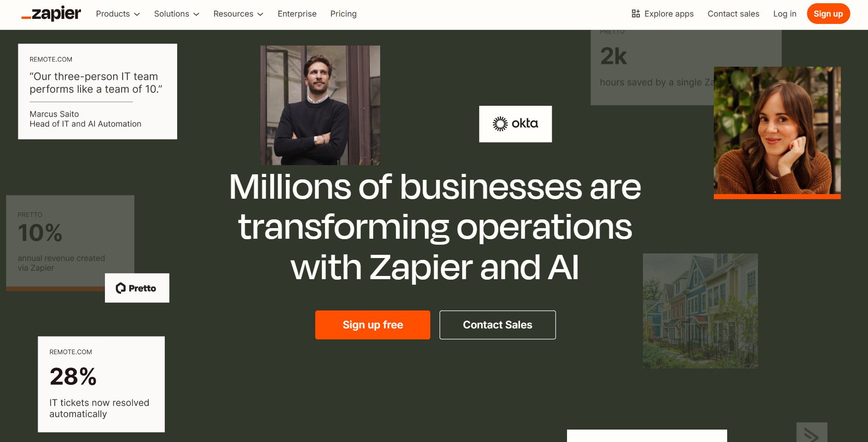Click the Sign up free button
The image size is (868, 442).
[373, 325]
